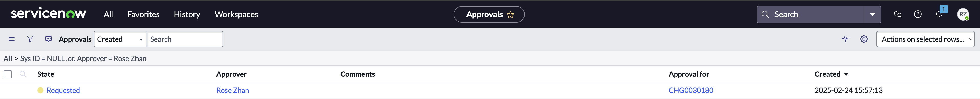Open the personalize list gear icon
The height and width of the screenshot is (99, 980).
[864, 39]
